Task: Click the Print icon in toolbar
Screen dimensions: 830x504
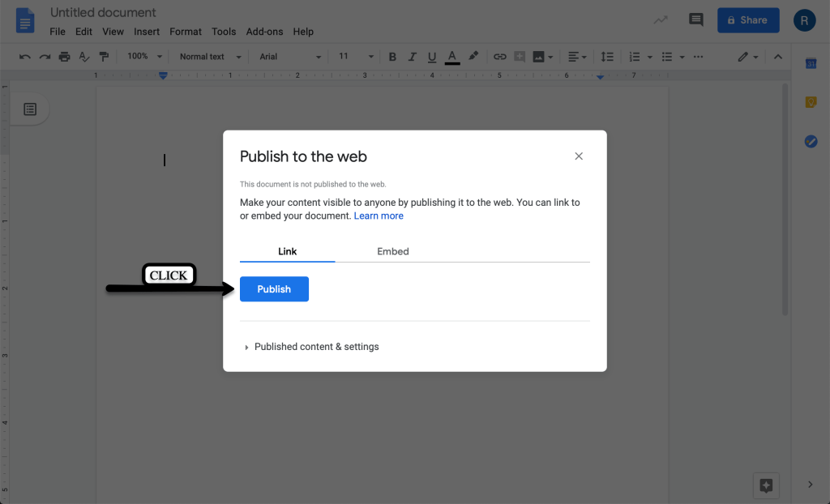Action: [64, 57]
